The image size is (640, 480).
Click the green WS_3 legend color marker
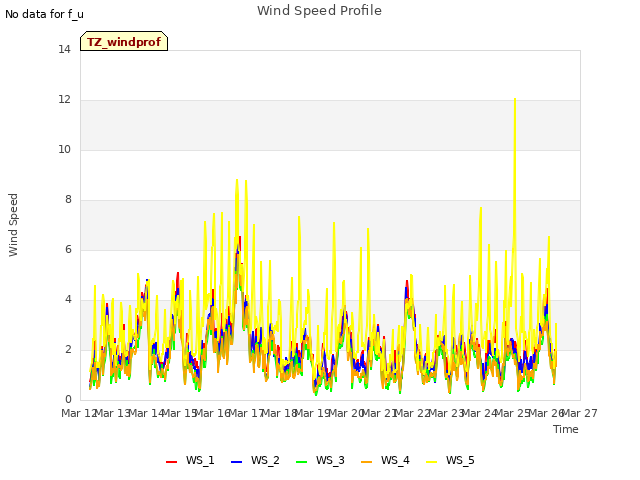pos(301,462)
